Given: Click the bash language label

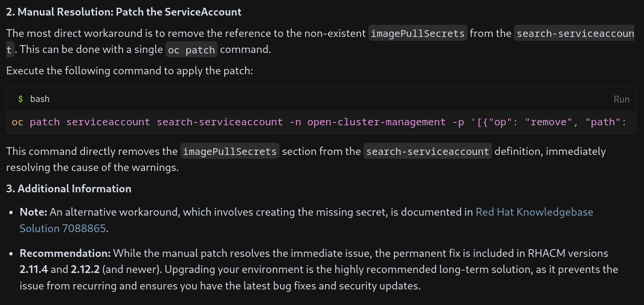Looking at the screenshot, I should click(40, 99).
